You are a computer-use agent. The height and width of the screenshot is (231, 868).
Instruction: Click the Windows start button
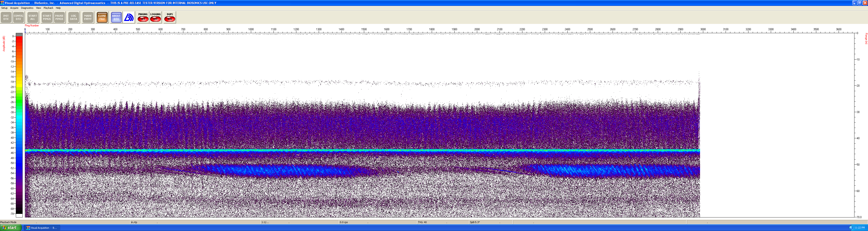click(x=11, y=228)
